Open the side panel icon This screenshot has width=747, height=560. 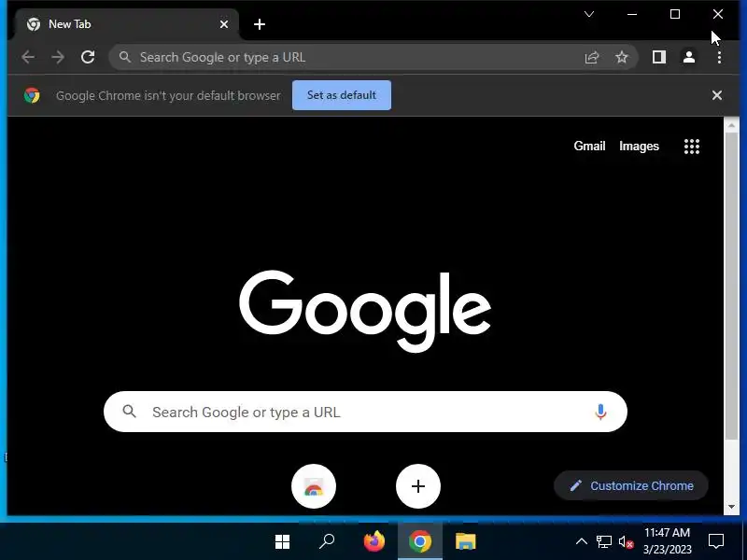point(659,57)
